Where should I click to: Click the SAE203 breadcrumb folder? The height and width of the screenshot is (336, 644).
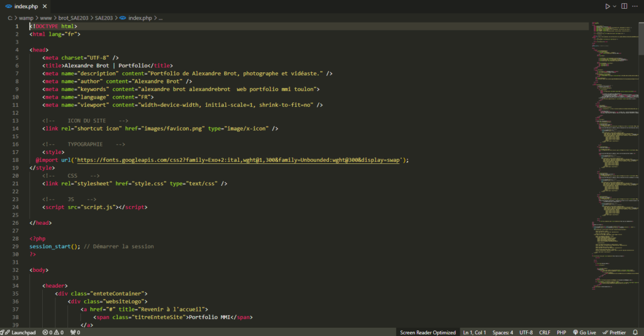click(105, 18)
